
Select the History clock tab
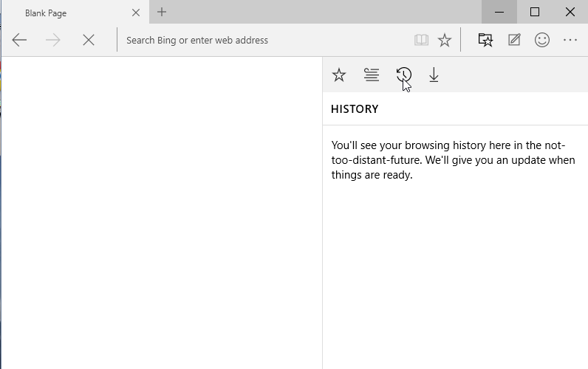coord(403,75)
